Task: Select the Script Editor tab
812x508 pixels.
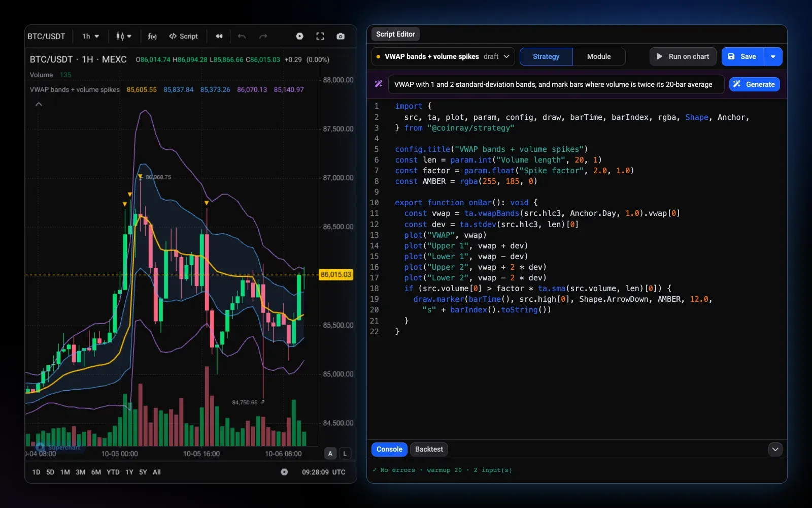Action: click(395, 34)
